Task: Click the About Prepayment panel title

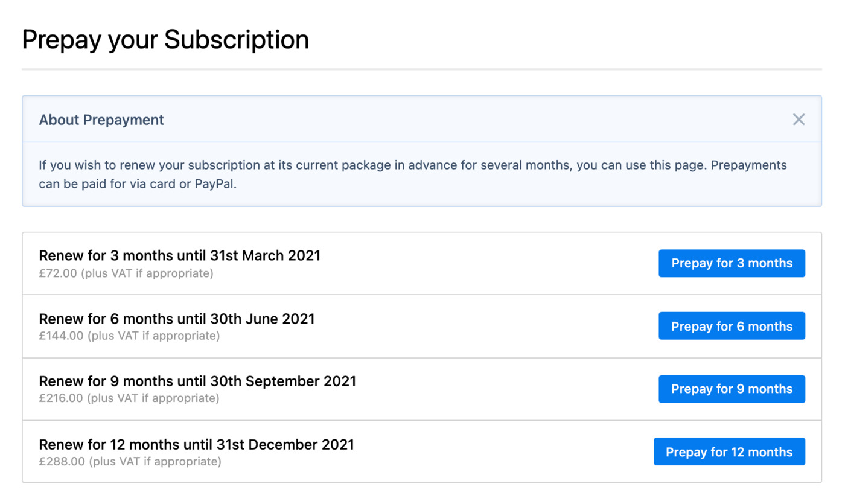Action: pyautogui.click(x=101, y=120)
